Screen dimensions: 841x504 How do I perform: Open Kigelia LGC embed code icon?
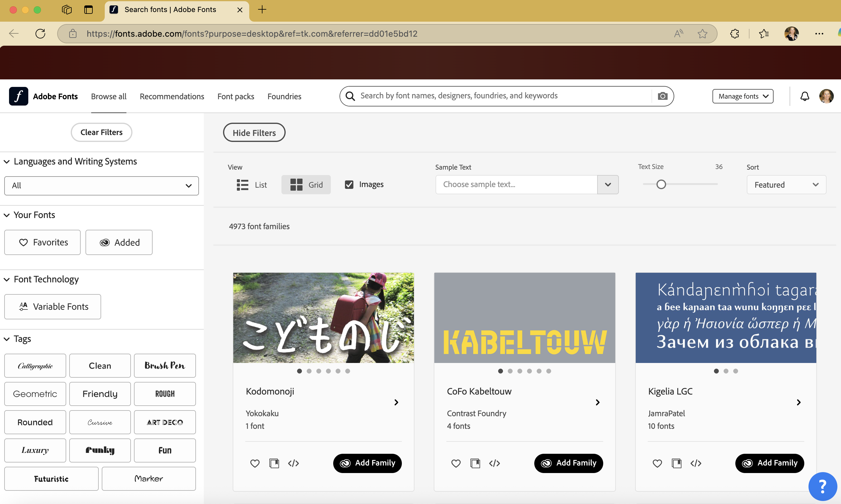(x=696, y=463)
